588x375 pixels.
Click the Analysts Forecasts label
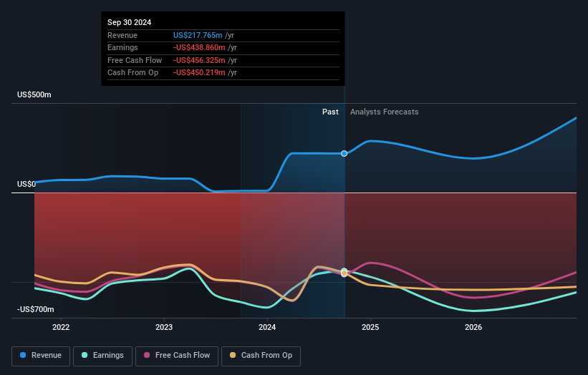click(385, 112)
